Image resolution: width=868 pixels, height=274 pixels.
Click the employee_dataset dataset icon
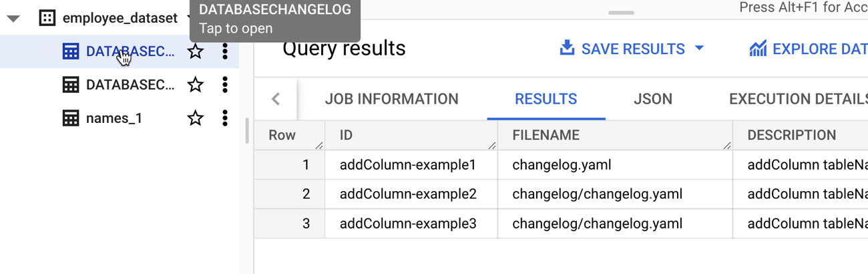tap(47, 18)
